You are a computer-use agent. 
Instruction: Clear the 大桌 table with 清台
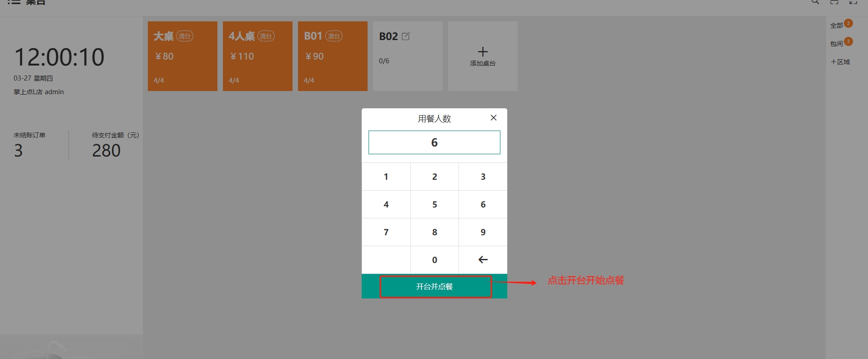coord(185,36)
